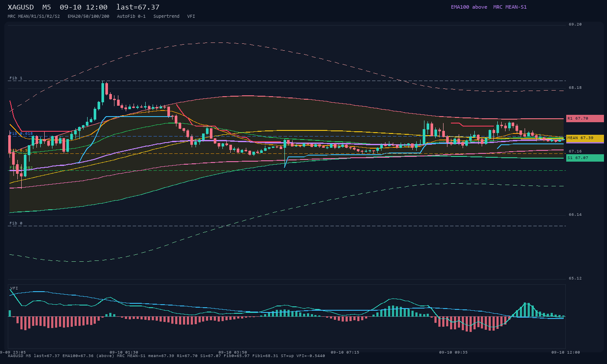
Task: Click the MEAN 67.39 price tag
Action: click(585, 138)
